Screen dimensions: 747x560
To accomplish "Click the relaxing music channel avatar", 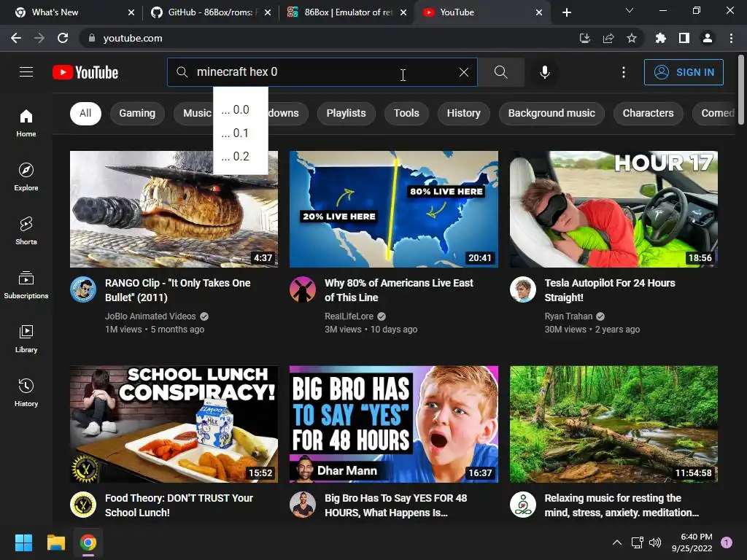I will tap(522, 505).
